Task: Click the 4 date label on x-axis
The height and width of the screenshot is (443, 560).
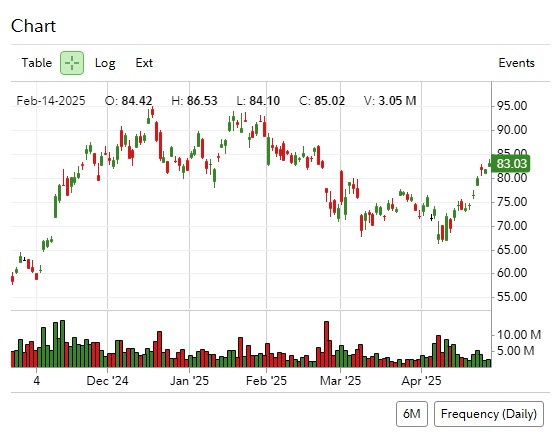Action: click(x=36, y=380)
